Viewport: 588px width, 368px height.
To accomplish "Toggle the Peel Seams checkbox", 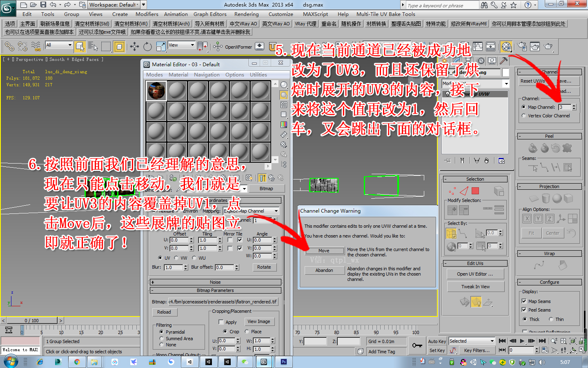I will (x=524, y=310).
